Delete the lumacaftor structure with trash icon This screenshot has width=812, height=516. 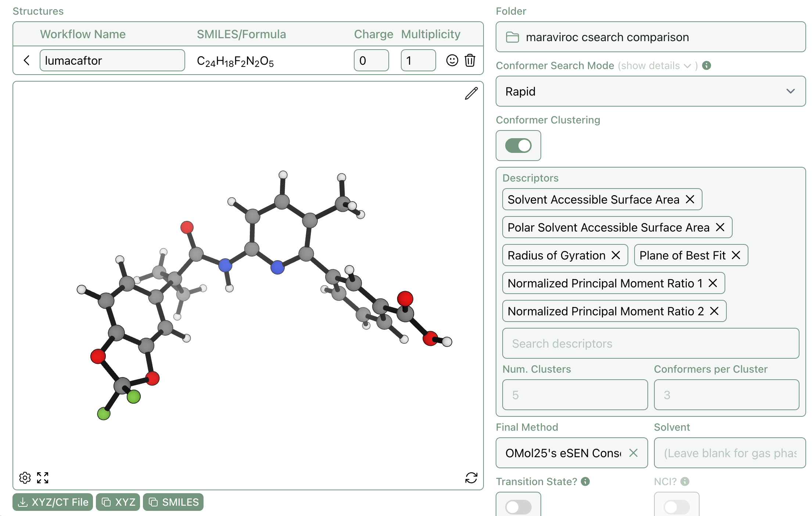pos(470,60)
